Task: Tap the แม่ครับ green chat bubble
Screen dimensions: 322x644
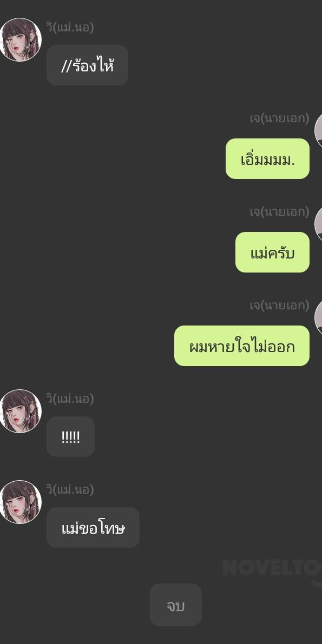Action: click(272, 252)
